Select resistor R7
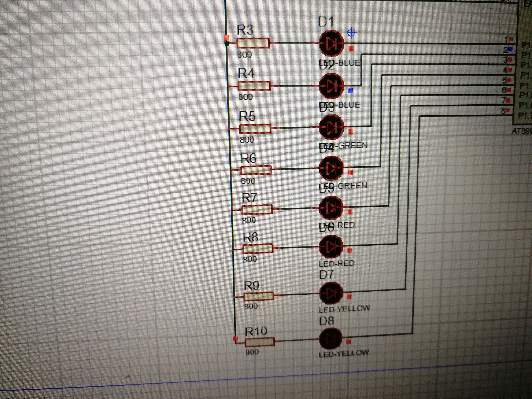 257,209
